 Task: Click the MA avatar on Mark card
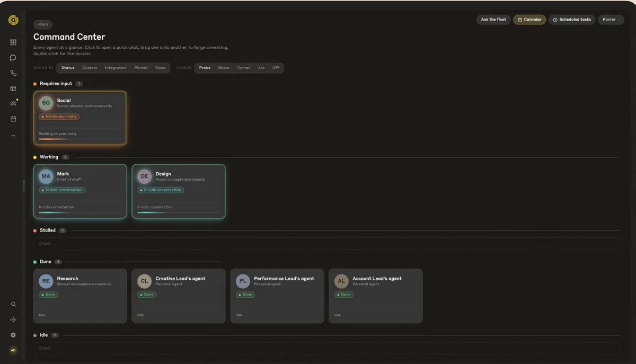pos(46,176)
